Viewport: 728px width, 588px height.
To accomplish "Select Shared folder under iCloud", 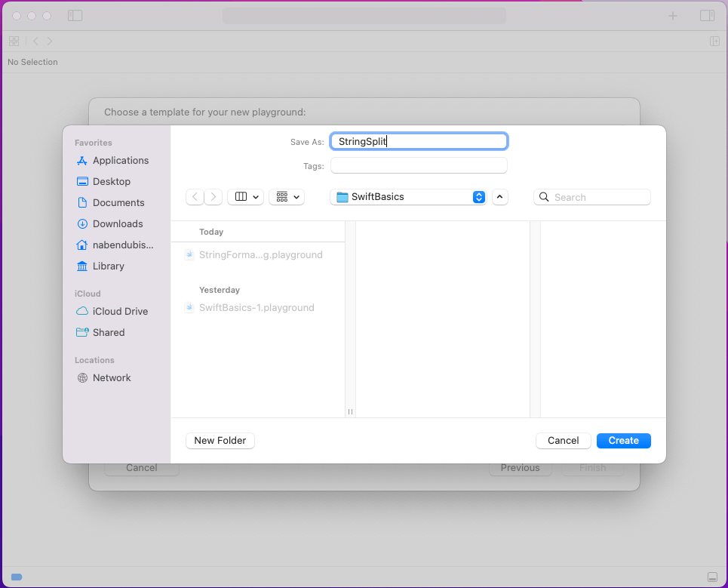I will [x=108, y=333].
